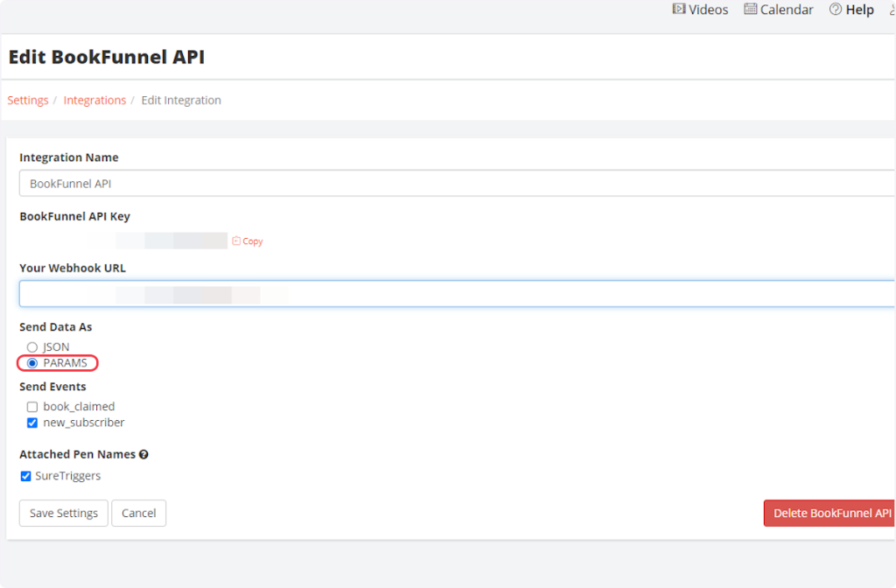
Task: Focus the Integration Name text field
Action: pos(455,184)
